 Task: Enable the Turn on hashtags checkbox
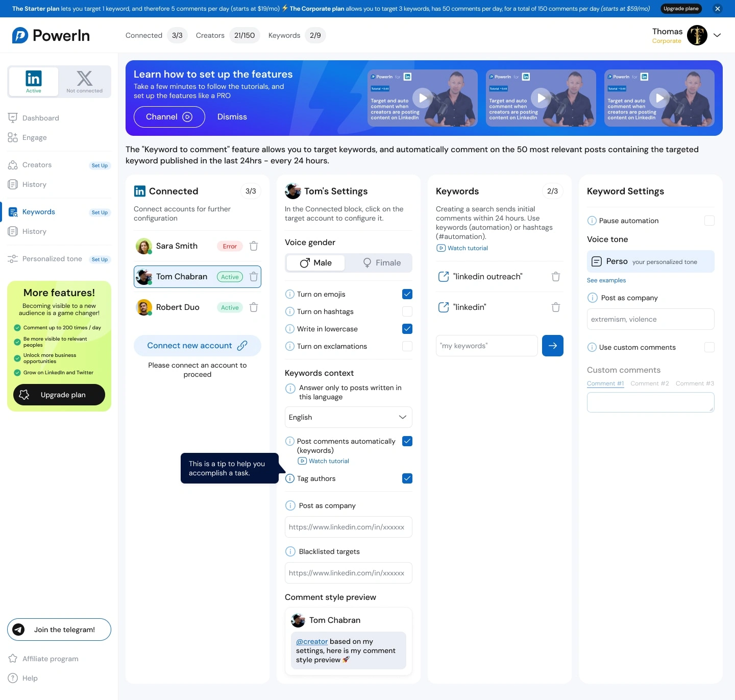click(407, 311)
